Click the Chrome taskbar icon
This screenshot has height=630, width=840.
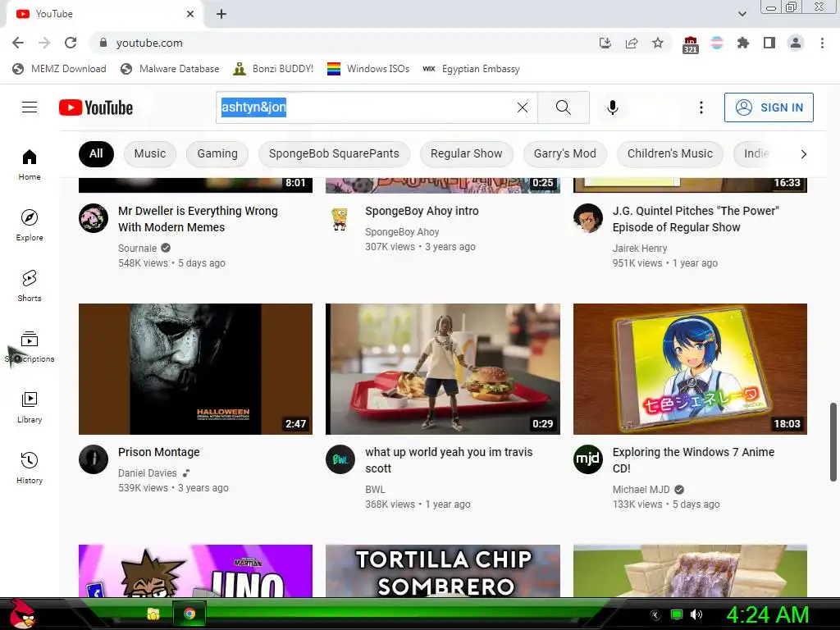[x=189, y=614]
